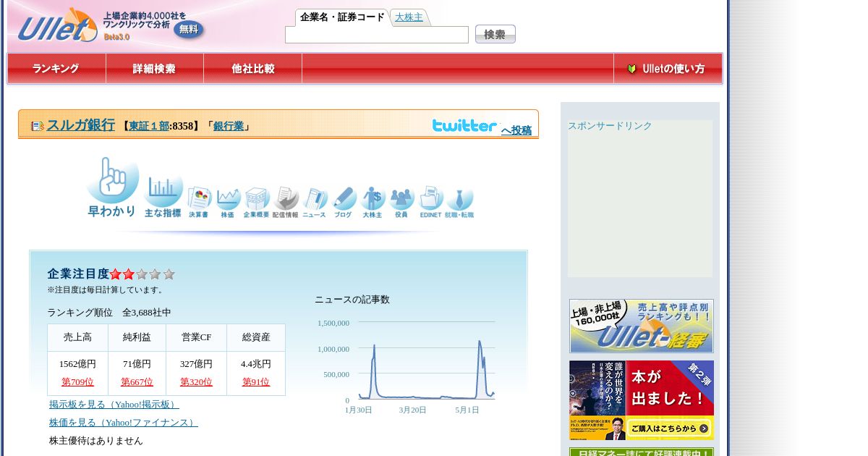Open the 他社比較 menu item
Viewport: 868px width, 456px height.
pyautogui.click(x=252, y=69)
